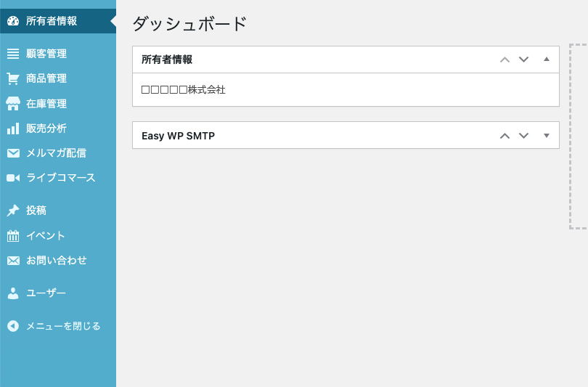Move Easy WP SMTP panel up
Image resolution: width=588 pixels, height=387 pixels.
[x=505, y=136]
